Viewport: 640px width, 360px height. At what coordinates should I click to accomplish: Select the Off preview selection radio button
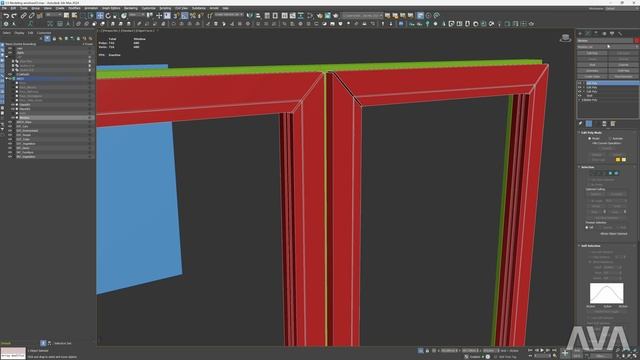(x=587, y=227)
